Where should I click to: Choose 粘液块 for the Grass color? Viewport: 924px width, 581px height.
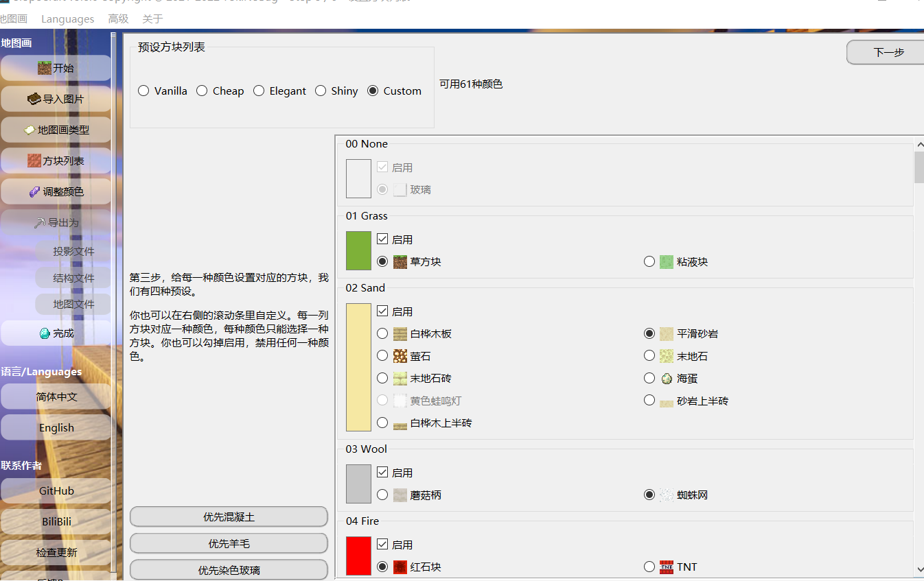(649, 261)
